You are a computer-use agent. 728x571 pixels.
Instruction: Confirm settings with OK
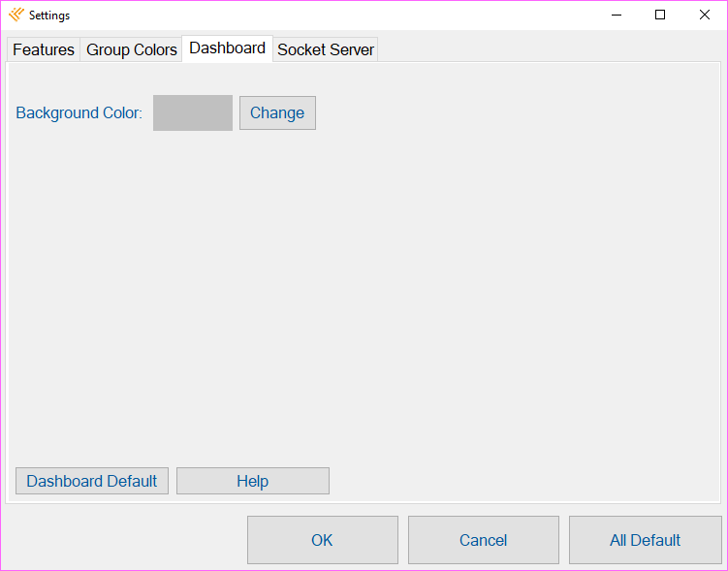(x=323, y=540)
